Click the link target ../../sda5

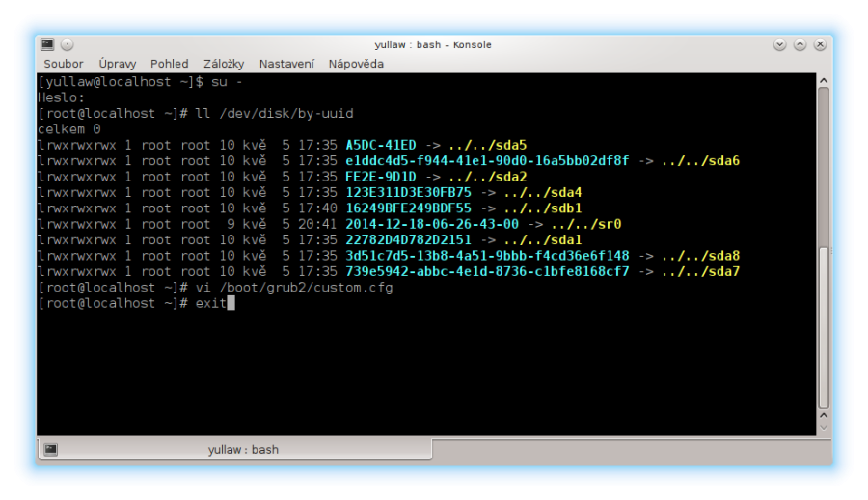(x=488, y=145)
